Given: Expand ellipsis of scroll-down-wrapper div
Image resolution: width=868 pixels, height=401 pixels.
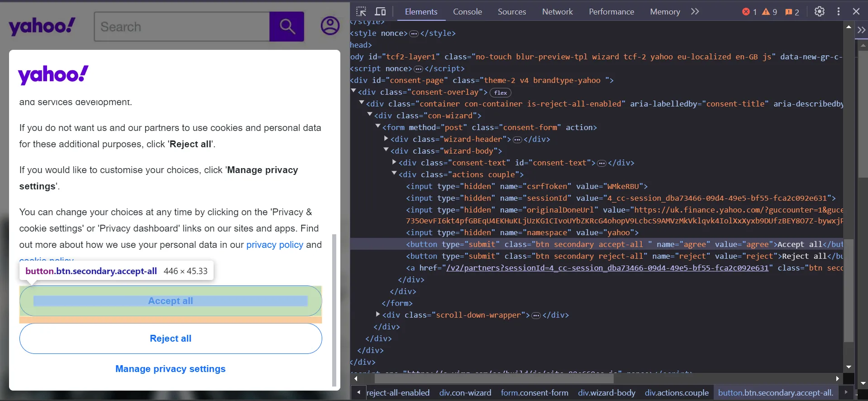Looking at the screenshot, I should click(536, 315).
